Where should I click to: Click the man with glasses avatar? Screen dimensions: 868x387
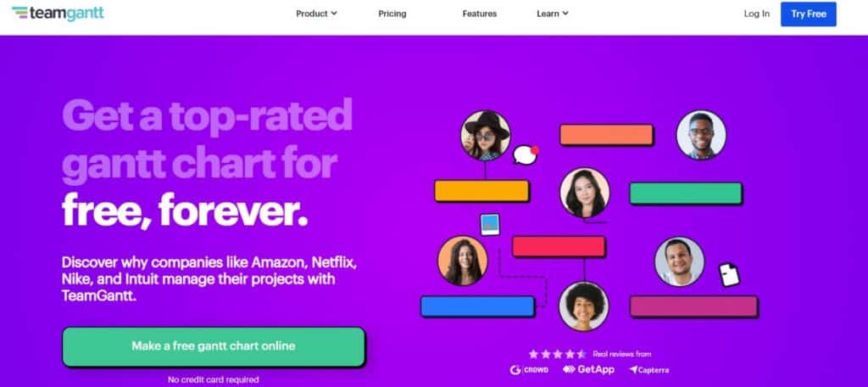pos(701,135)
